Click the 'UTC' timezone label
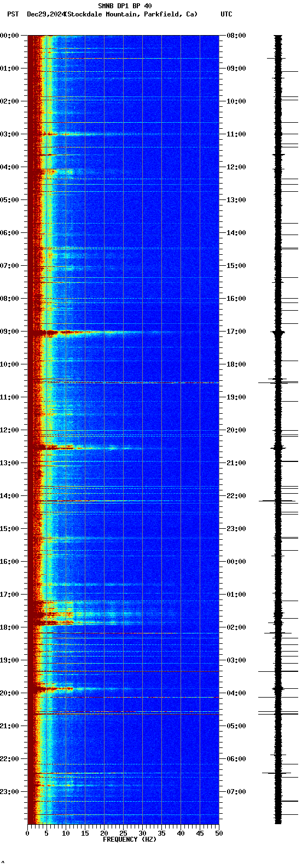Image resolution: width=302 pixels, height=868 pixels. pos(226,14)
